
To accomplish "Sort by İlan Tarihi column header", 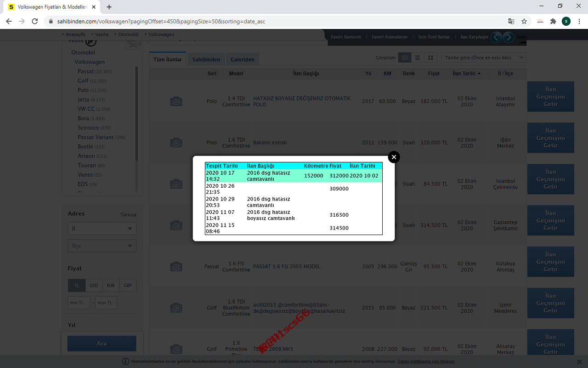I will click(x=467, y=74).
